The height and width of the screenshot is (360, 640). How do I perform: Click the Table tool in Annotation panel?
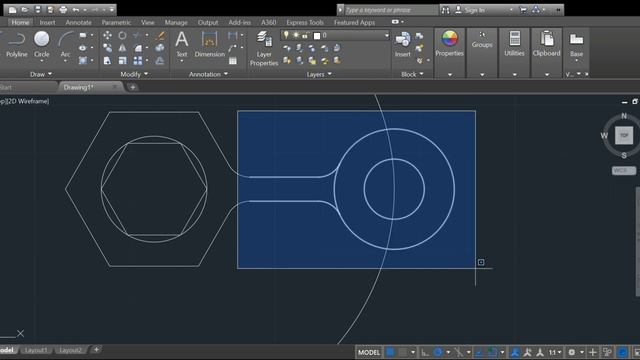(x=233, y=61)
